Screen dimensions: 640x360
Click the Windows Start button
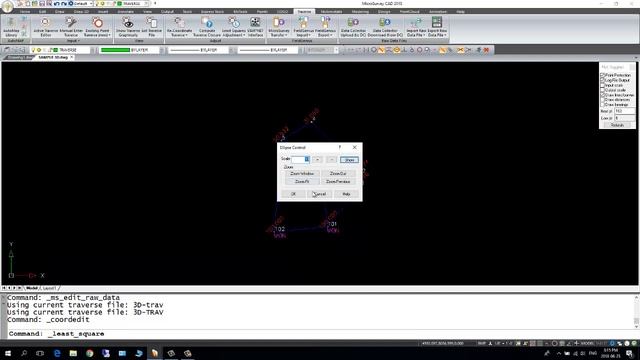[8, 353]
